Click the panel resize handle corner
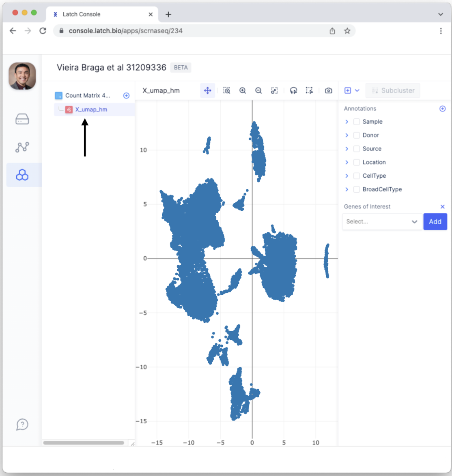 [132, 444]
